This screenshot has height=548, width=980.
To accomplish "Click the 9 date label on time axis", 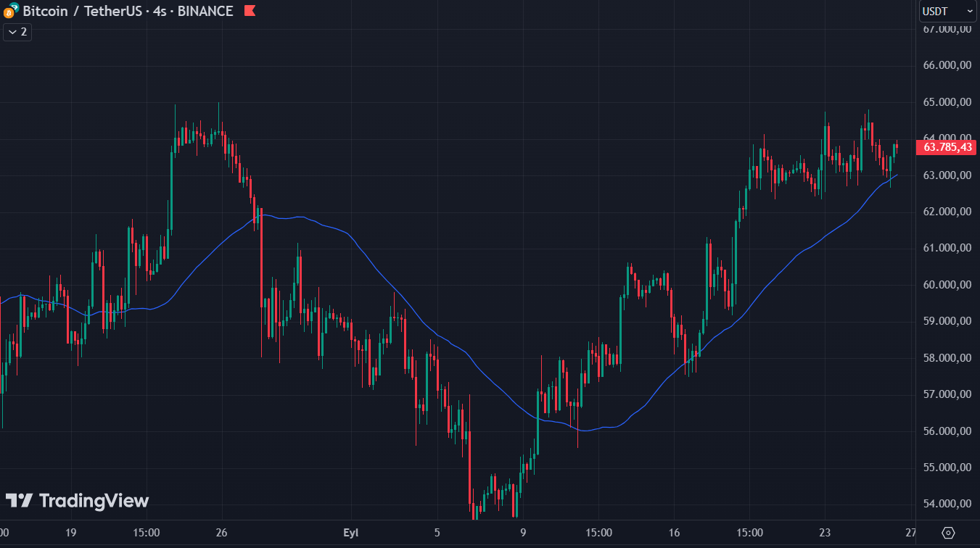I will point(523,533).
